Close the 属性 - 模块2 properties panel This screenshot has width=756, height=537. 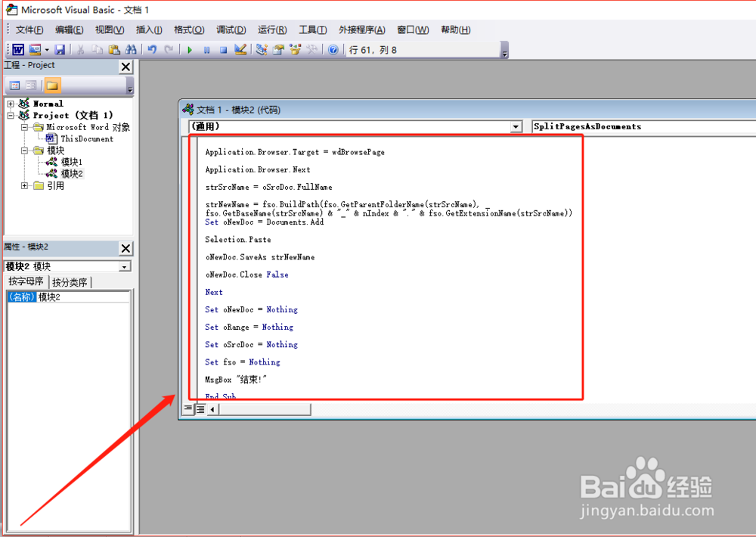[x=125, y=249]
